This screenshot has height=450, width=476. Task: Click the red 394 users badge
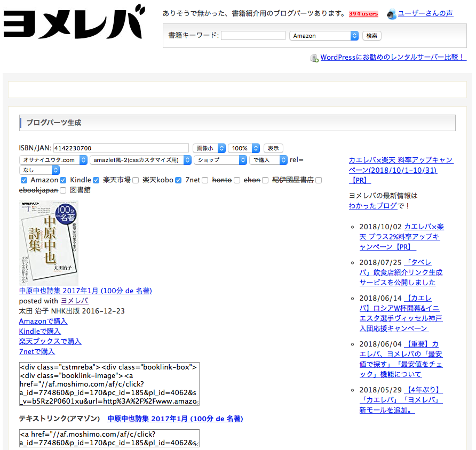tap(363, 14)
